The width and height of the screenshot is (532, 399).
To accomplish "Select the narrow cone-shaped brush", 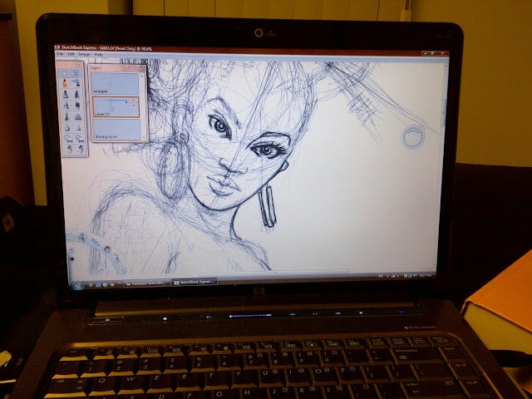I will 66,116.
